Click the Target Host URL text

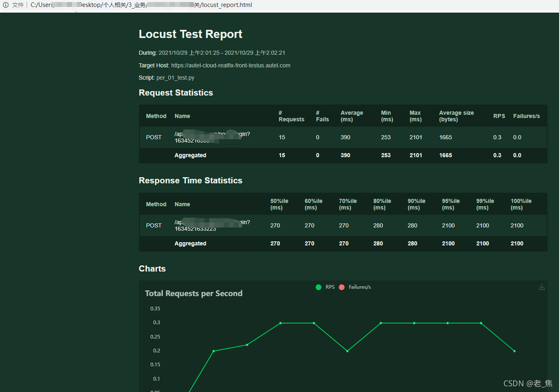click(231, 65)
